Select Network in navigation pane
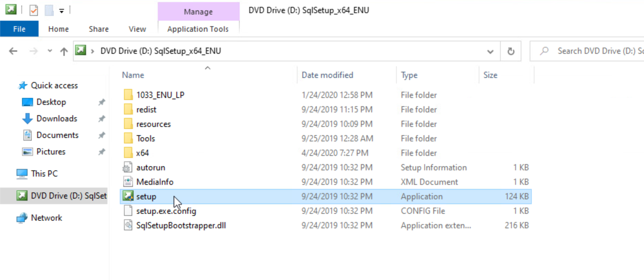The height and width of the screenshot is (280, 644). point(46,218)
